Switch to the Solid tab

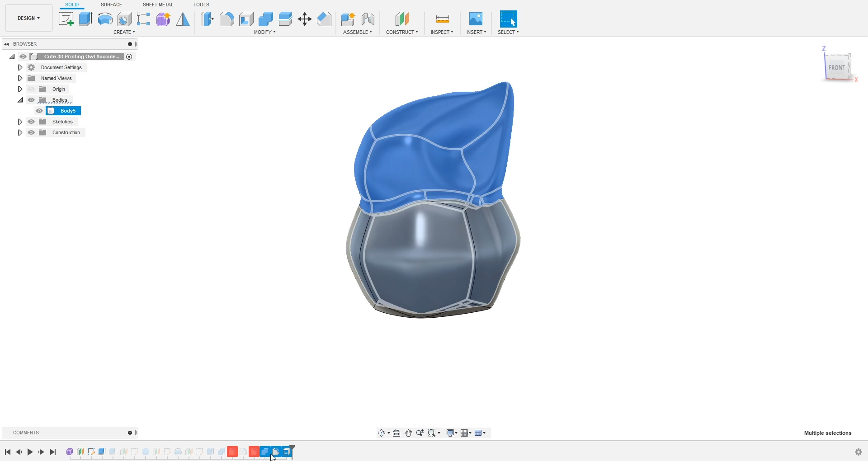point(72,5)
